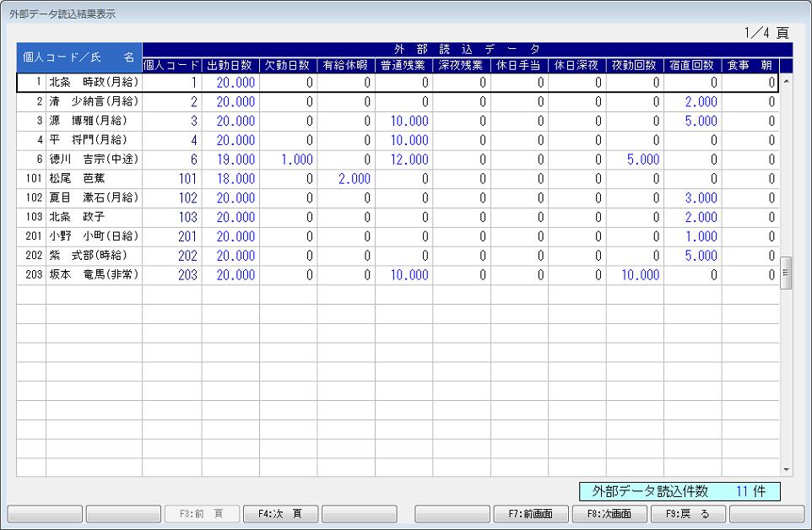The height and width of the screenshot is (530, 812).
Task: Select the row for 北条 時政(月給)
Action: point(94,83)
